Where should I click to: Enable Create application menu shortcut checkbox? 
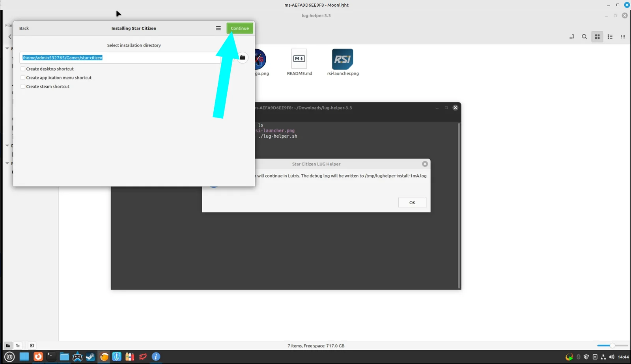[23, 78]
